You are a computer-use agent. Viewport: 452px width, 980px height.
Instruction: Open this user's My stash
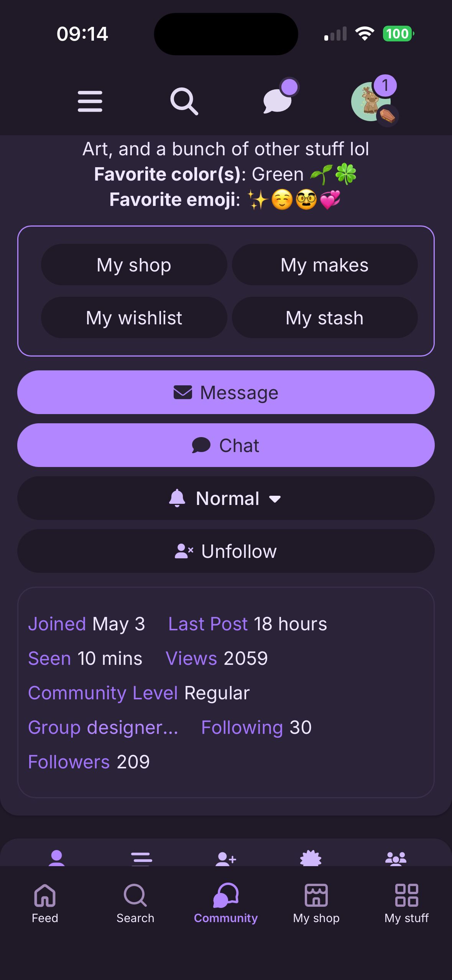click(324, 318)
